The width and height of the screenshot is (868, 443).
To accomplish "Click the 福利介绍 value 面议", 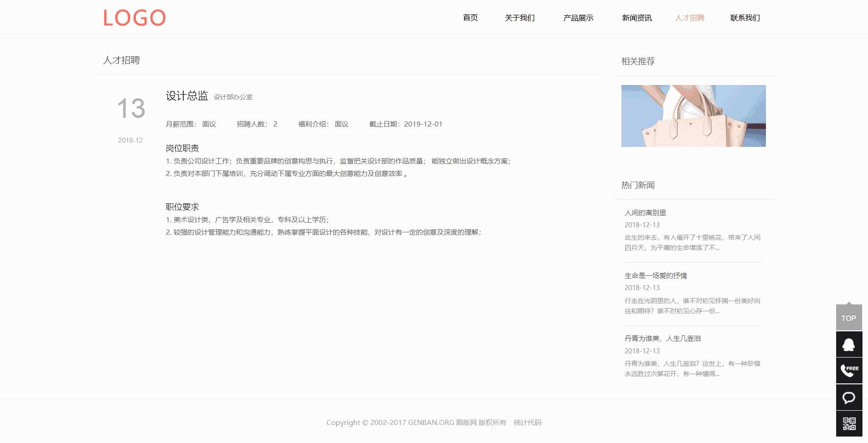I will (342, 124).
